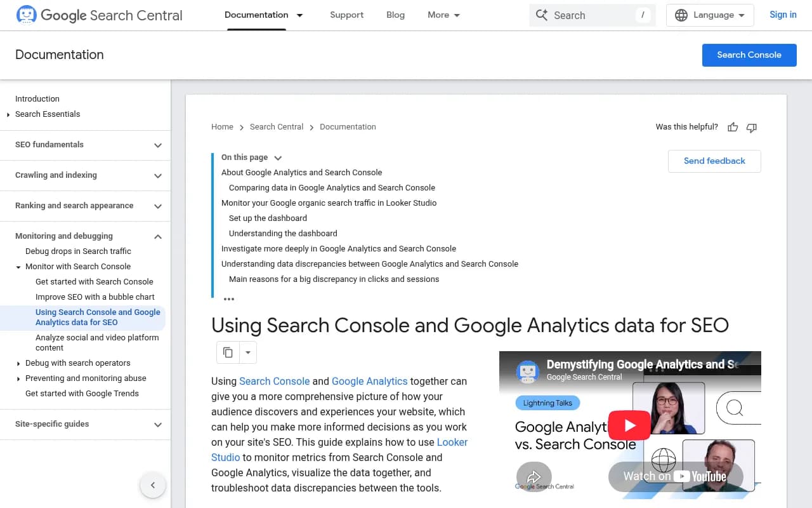This screenshot has width=812, height=508.
Task: Play the YouTube video
Action: point(630,425)
